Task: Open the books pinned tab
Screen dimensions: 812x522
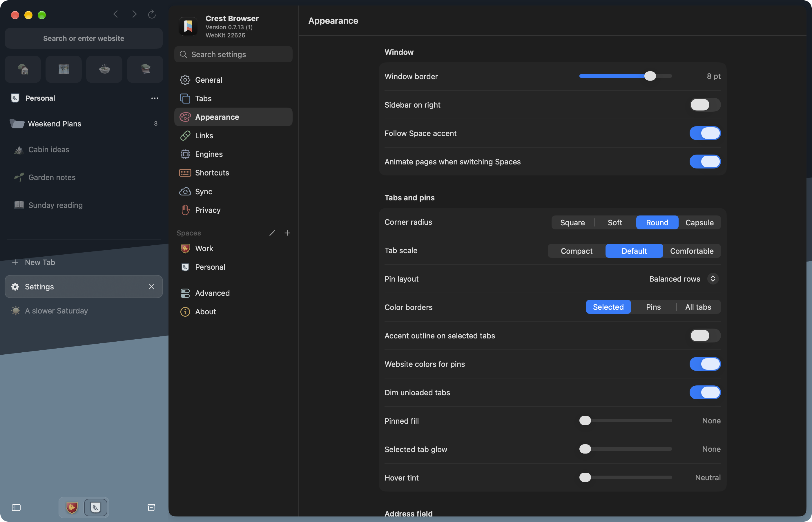Action: [x=145, y=69]
